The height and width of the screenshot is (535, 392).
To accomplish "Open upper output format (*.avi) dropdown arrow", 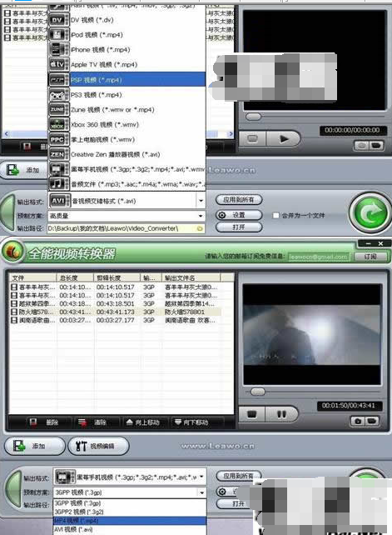I will coord(201,201).
